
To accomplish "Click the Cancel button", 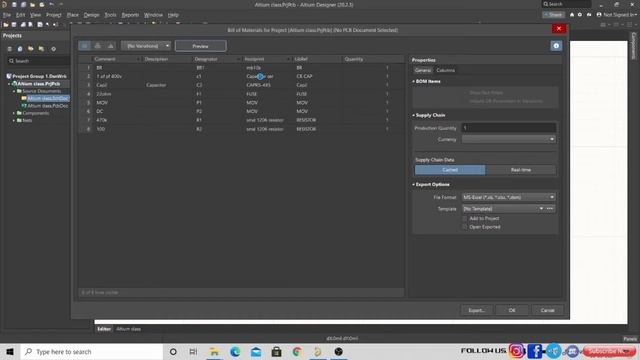I will pyautogui.click(x=547, y=310).
